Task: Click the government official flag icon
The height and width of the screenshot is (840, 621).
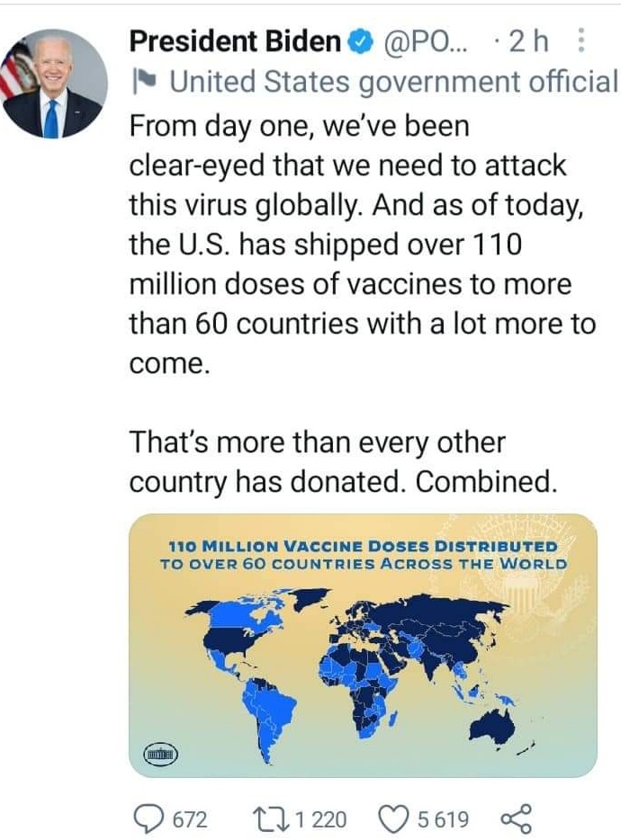Action: click(141, 82)
